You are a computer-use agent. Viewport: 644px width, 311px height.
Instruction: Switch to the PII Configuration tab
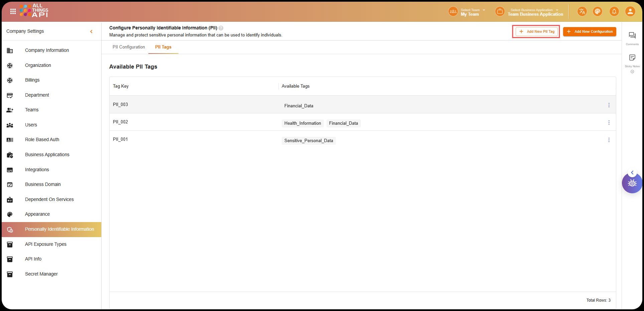129,47
